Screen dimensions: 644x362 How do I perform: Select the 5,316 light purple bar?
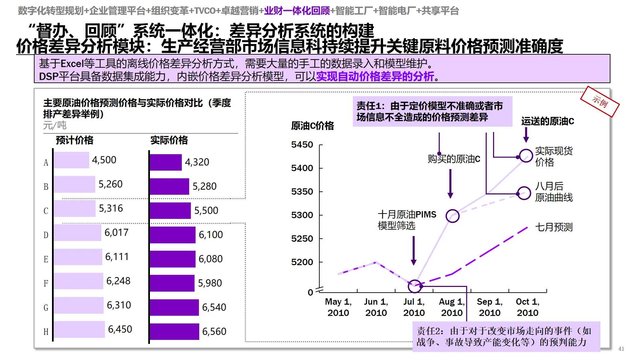pyautogui.click(x=74, y=208)
